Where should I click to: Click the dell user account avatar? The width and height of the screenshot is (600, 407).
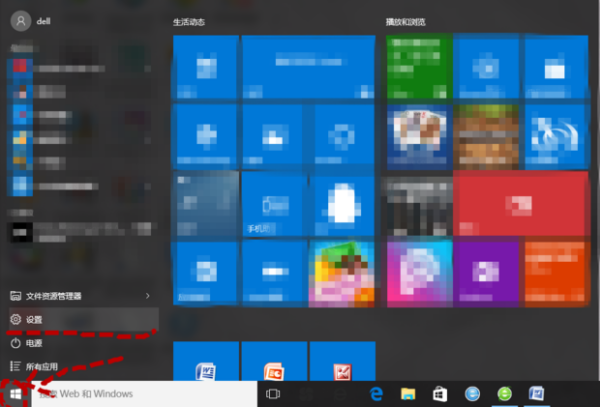click(21, 21)
